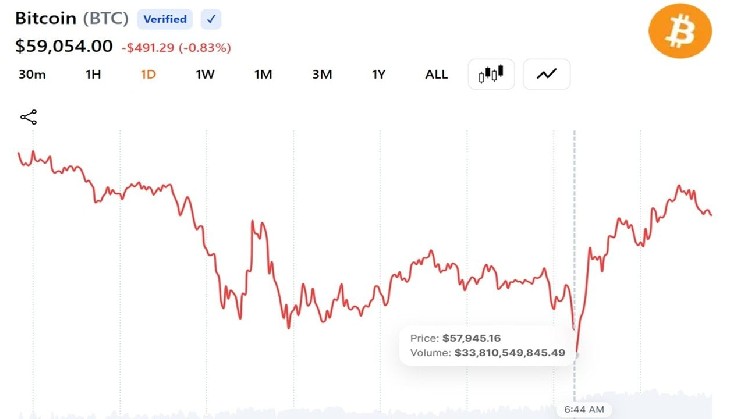Image resolution: width=745 pixels, height=419 pixels.
Task: Select the 1M time range
Action: [263, 75]
